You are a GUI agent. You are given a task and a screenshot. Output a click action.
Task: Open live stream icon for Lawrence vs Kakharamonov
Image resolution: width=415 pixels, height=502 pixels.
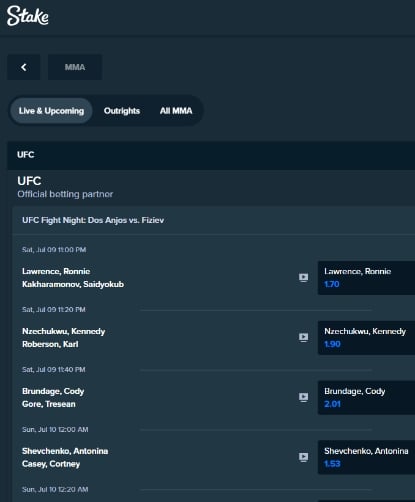(303, 278)
